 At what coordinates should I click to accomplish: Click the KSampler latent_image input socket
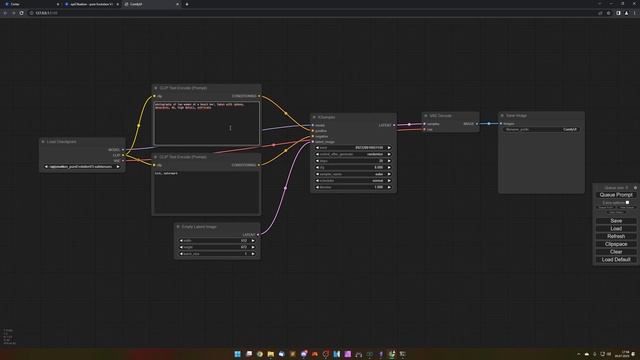[x=313, y=142]
